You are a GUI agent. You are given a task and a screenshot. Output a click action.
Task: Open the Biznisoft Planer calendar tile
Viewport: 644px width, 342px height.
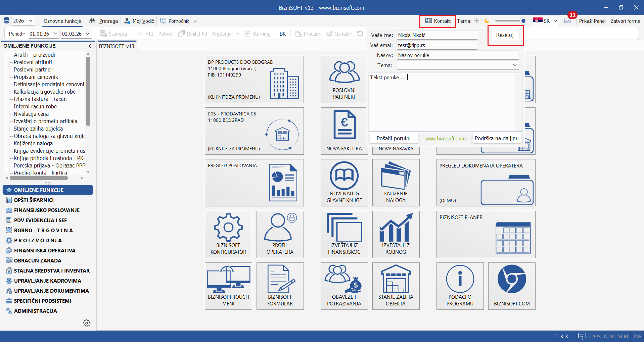(486, 234)
